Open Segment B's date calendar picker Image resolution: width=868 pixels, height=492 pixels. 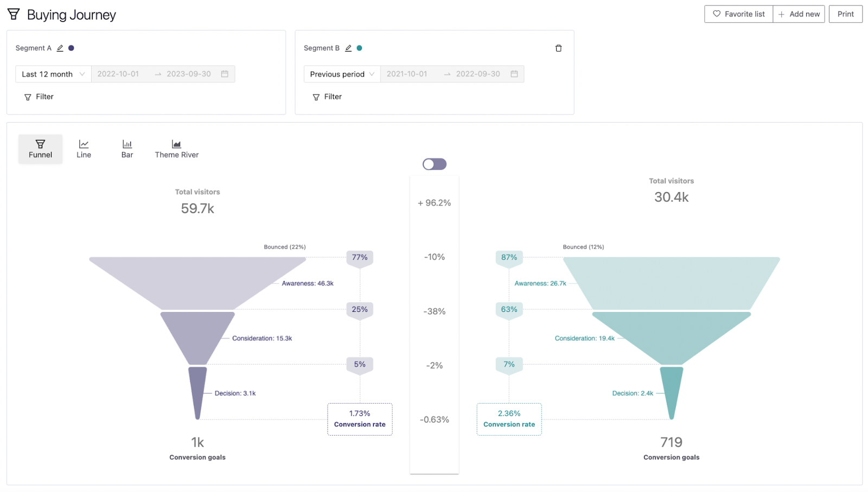514,74
